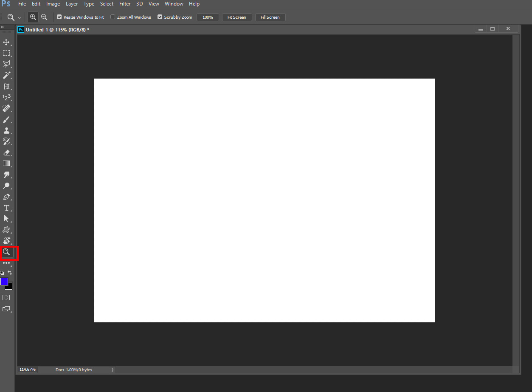The width and height of the screenshot is (532, 392).
Task: Select the Move tool
Action: 7,42
